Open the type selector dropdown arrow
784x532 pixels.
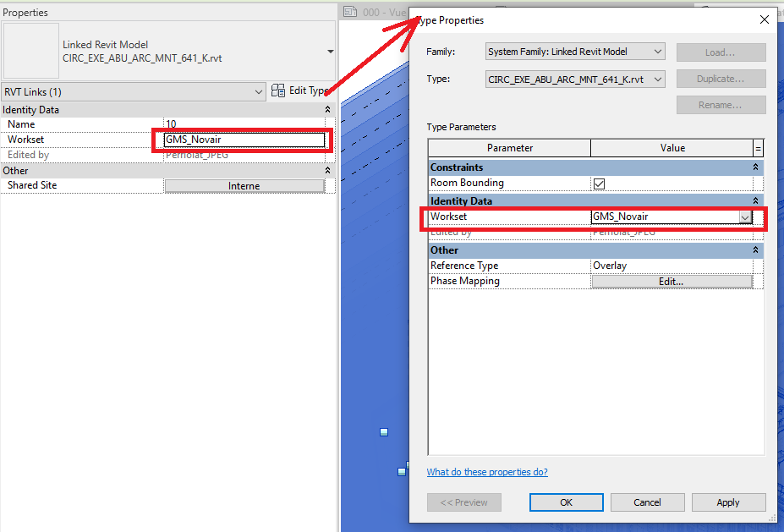(x=330, y=52)
